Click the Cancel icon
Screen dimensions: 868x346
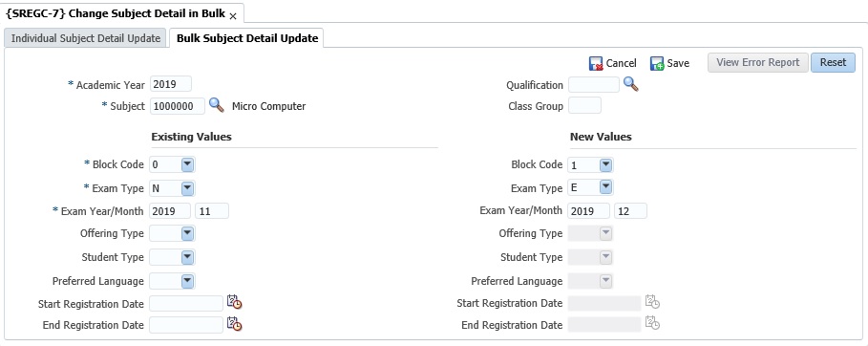596,63
